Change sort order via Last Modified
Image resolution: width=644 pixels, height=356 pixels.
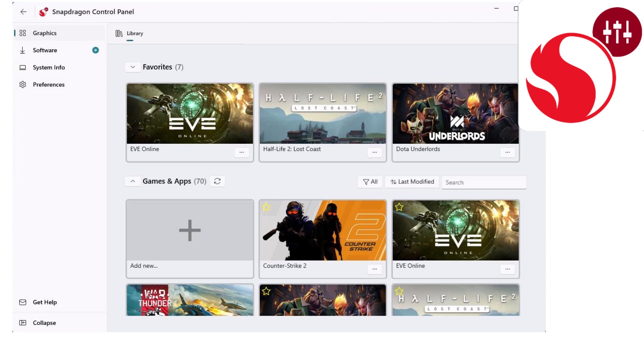point(412,182)
